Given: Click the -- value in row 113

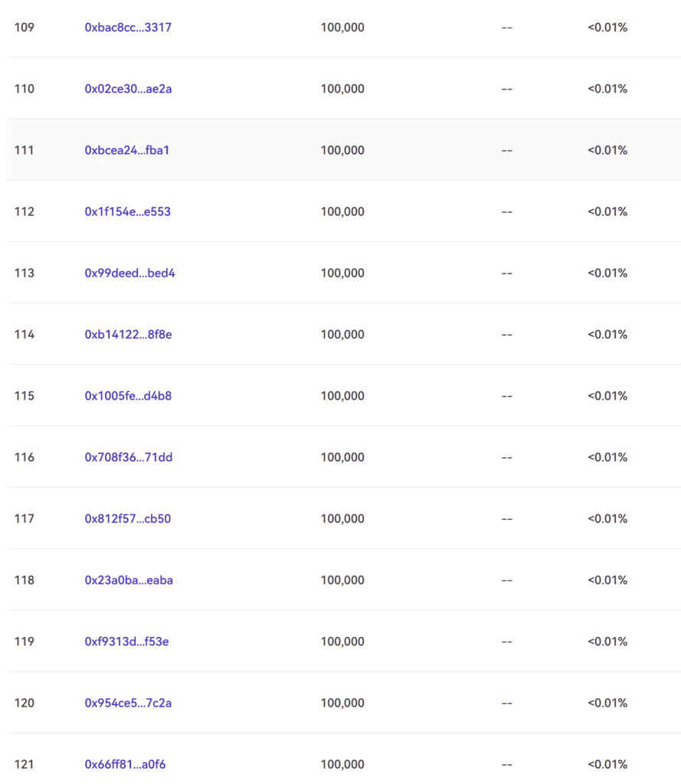Looking at the screenshot, I should point(507,273).
